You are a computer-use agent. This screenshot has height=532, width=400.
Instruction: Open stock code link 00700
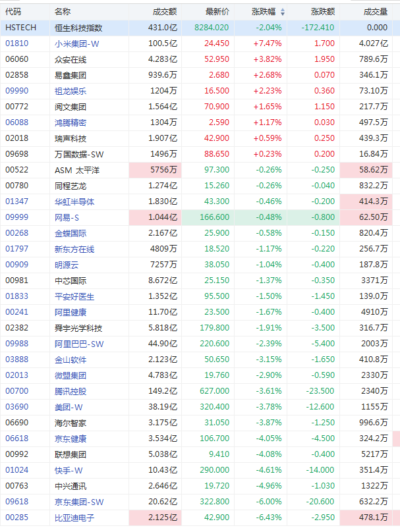point(17,391)
